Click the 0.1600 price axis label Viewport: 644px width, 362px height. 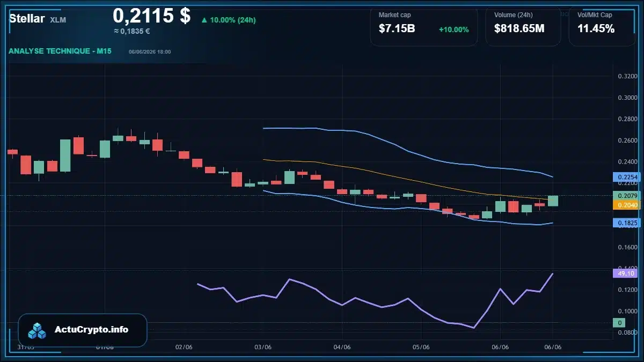click(627, 247)
